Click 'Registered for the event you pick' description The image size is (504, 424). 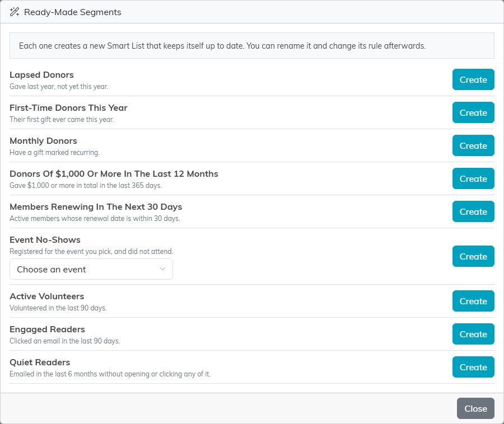pos(91,251)
